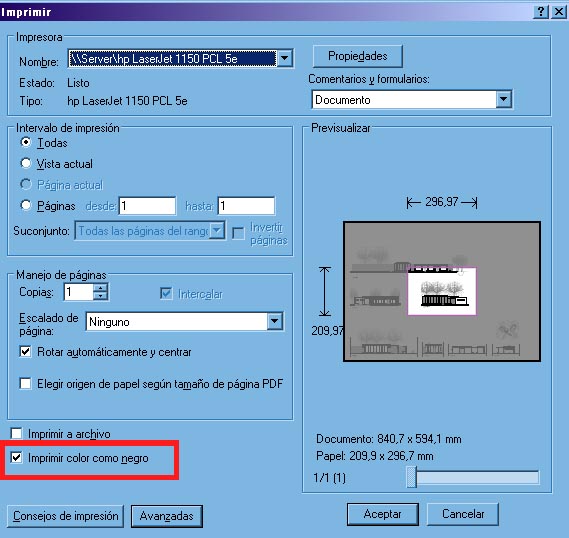The height and width of the screenshot is (538, 569).
Task: Open Escalado de página dropdown
Action: click(x=275, y=321)
